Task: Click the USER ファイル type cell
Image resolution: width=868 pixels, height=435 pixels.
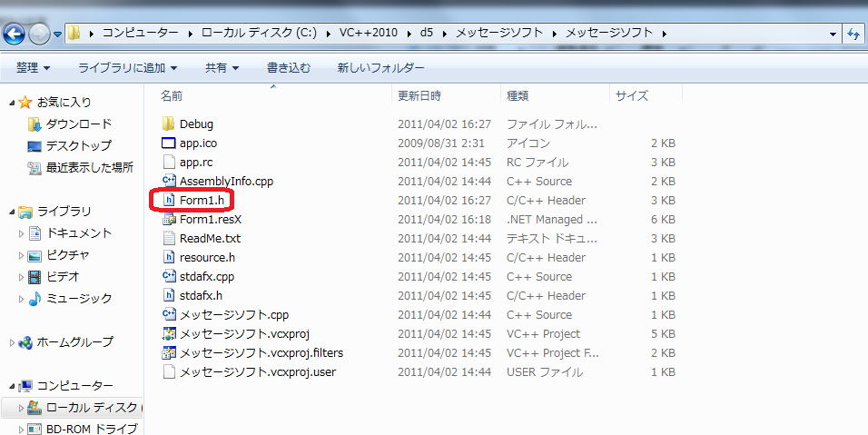Action: click(545, 372)
